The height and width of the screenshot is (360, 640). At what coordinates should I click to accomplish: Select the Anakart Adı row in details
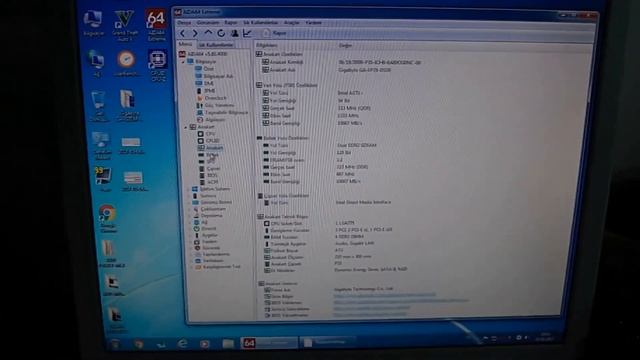282,70
